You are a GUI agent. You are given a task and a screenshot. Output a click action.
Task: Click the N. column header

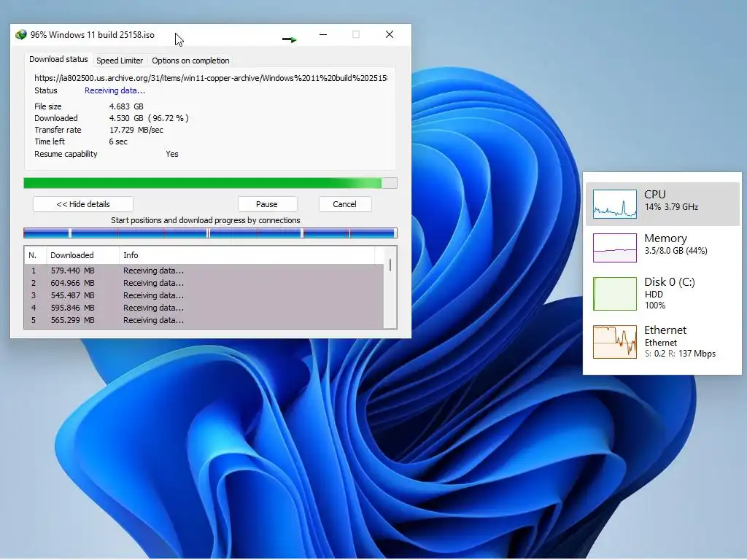point(34,255)
